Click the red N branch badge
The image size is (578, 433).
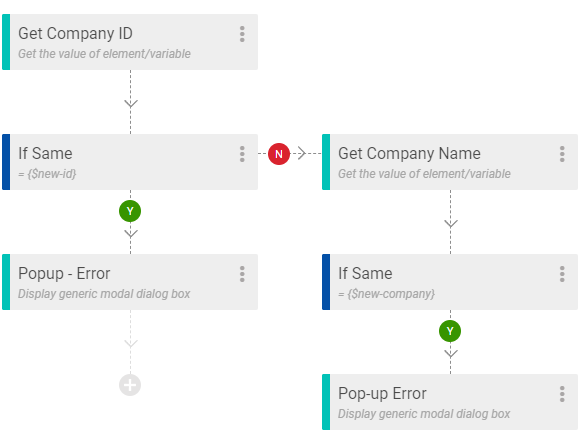[279, 154]
